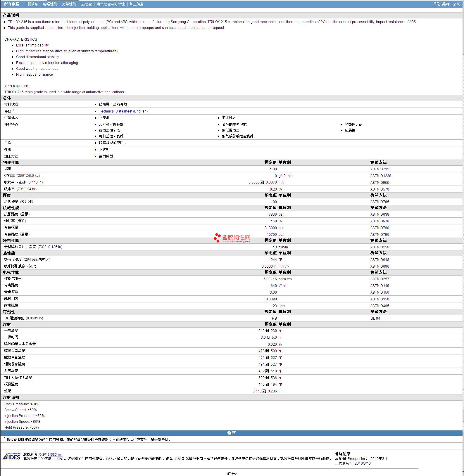Viewport: 464px width, 476px height.
Task: Click 'Back Pressure: <70%' note
Action: (22, 404)
